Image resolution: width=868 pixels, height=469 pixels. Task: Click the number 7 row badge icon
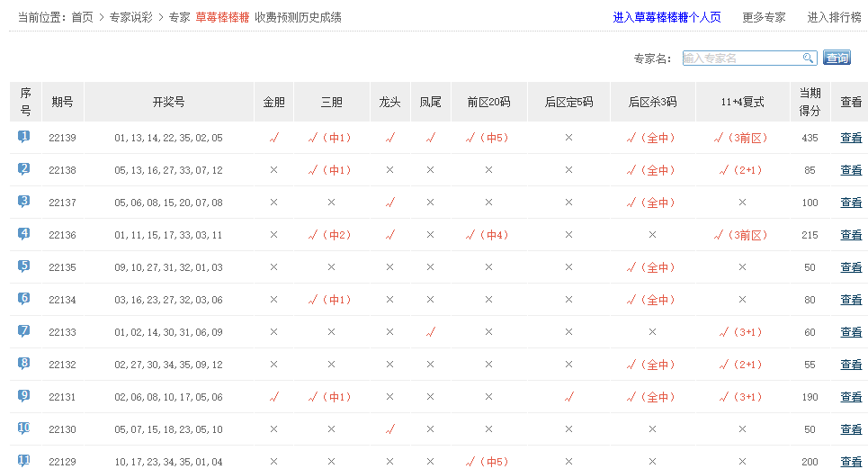(24, 331)
